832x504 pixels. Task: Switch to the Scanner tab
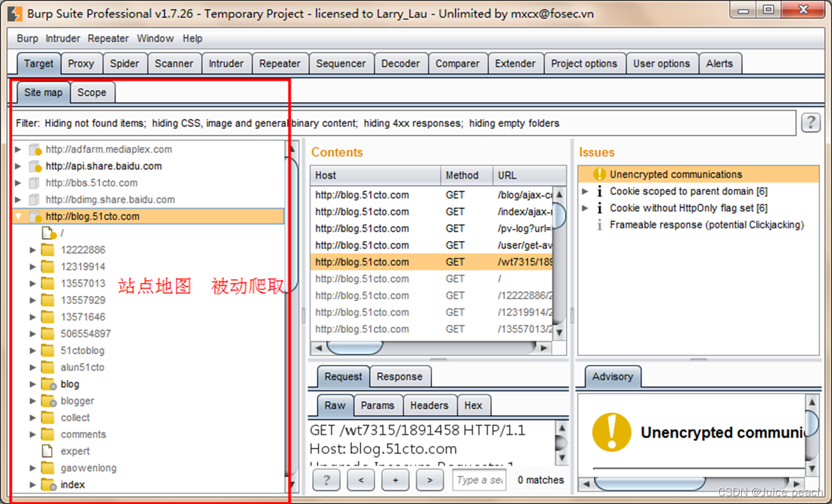pos(174,63)
